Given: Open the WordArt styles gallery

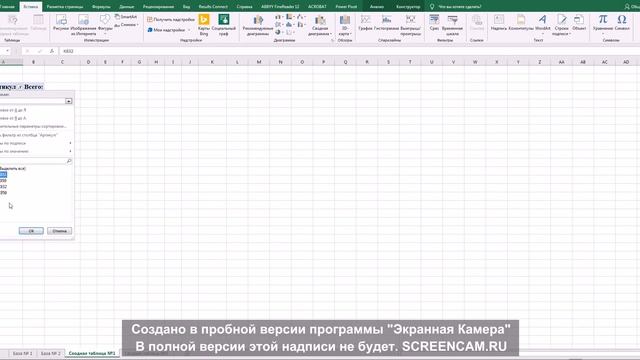Looking at the screenshot, I should [x=542, y=24].
